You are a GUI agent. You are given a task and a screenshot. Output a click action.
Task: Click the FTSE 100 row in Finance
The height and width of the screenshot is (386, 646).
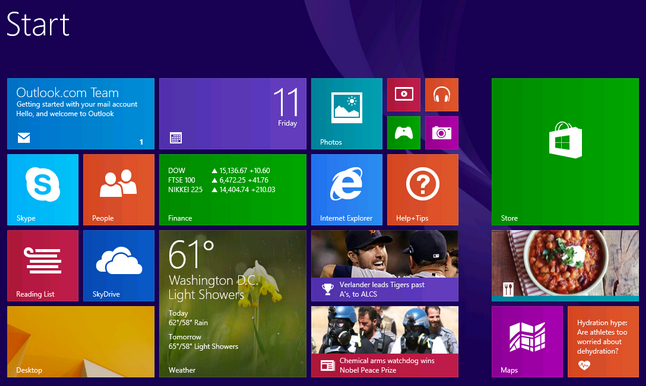[218, 180]
